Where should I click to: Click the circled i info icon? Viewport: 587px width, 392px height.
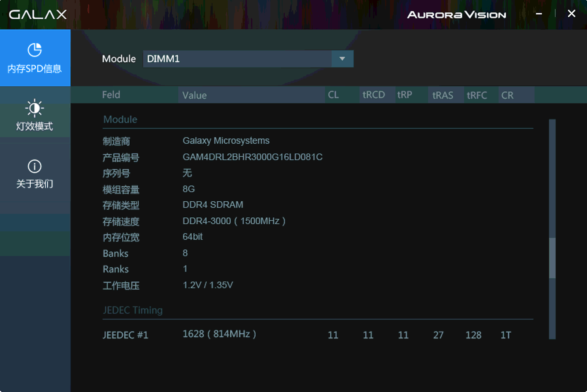pyautogui.click(x=35, y=166)
